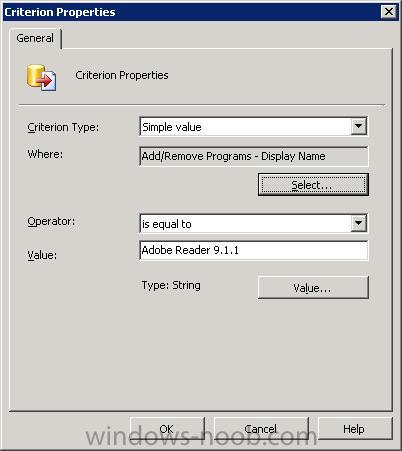Open the Criterion Type dropdown arrow
Viewport: 402px width, 451px height.
358,126
